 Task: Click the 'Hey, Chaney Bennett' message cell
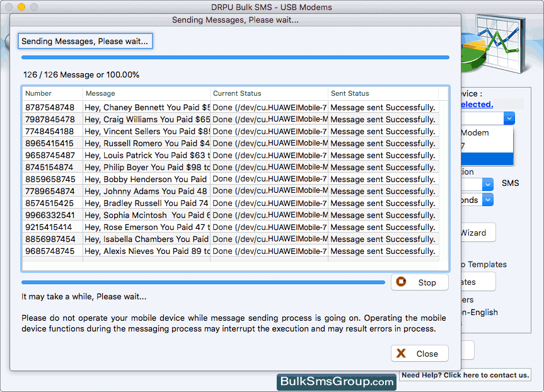click(x=147, y=107)
